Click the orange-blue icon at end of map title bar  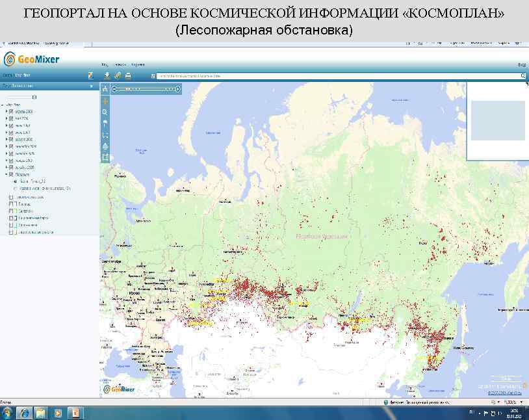90,75
